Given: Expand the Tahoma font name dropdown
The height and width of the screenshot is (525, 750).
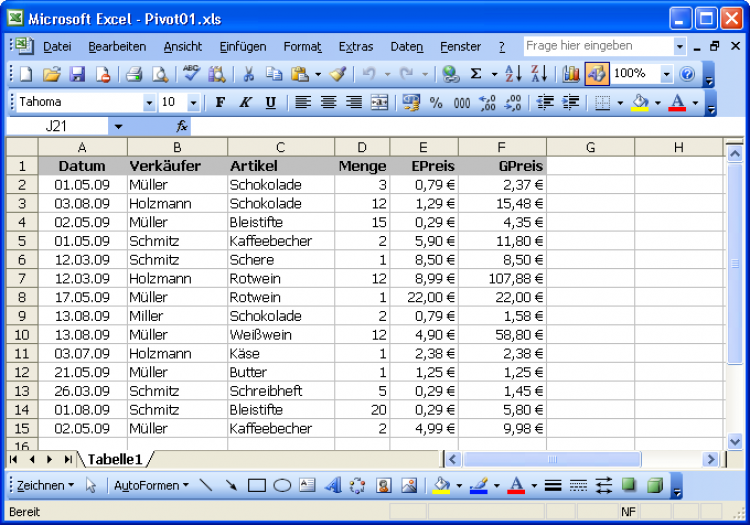Looking at the screenshot, I should click(149, 102).
